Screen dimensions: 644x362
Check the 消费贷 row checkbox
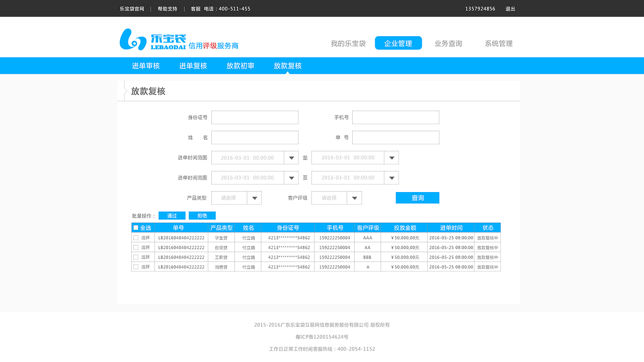[x=136, y=267]
